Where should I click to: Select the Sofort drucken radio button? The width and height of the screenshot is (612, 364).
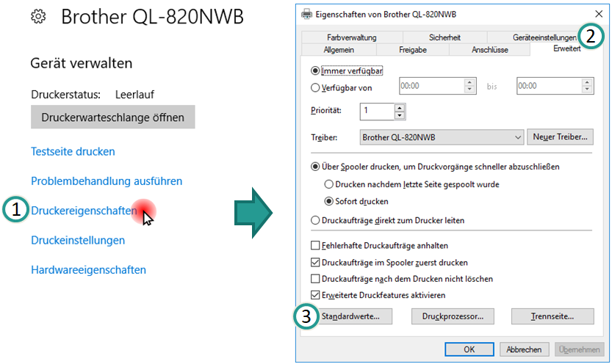(328, 202)
